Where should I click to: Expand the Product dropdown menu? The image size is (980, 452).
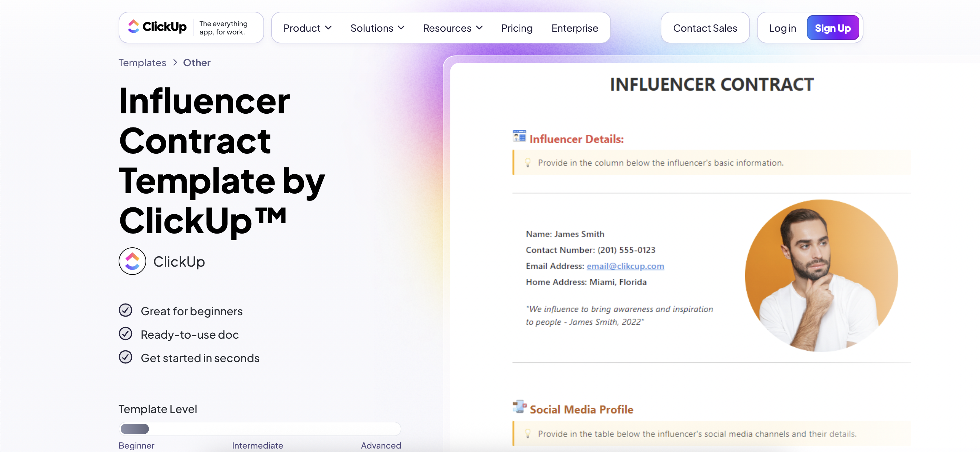307,28
